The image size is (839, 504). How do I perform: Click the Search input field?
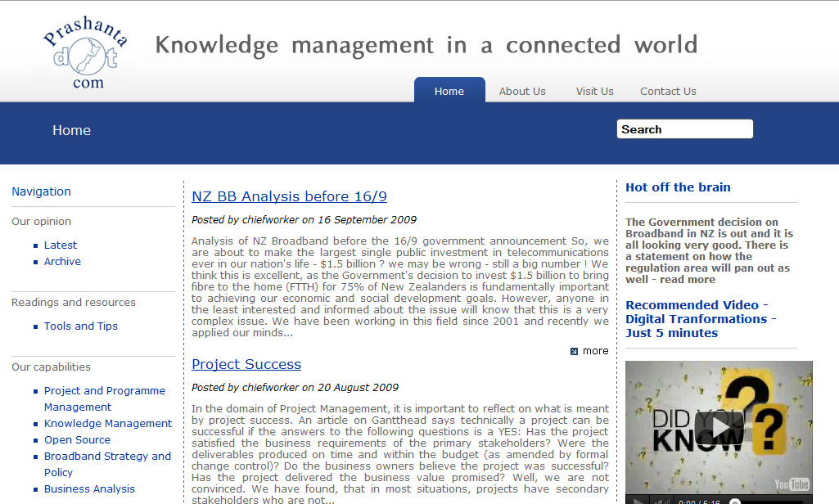pos(684,129)
